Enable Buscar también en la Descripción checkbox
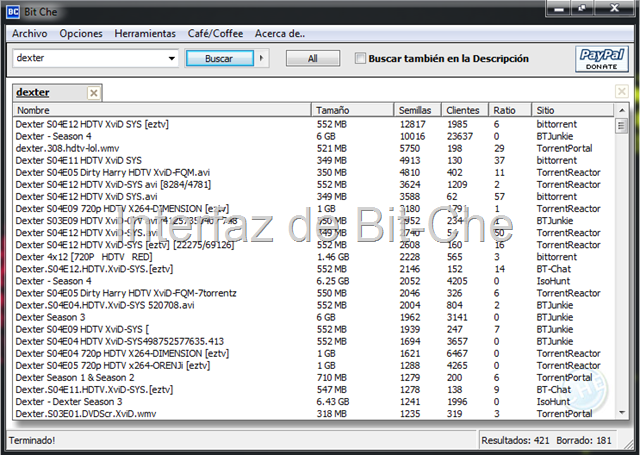The image size is (640, 455). 360,58
